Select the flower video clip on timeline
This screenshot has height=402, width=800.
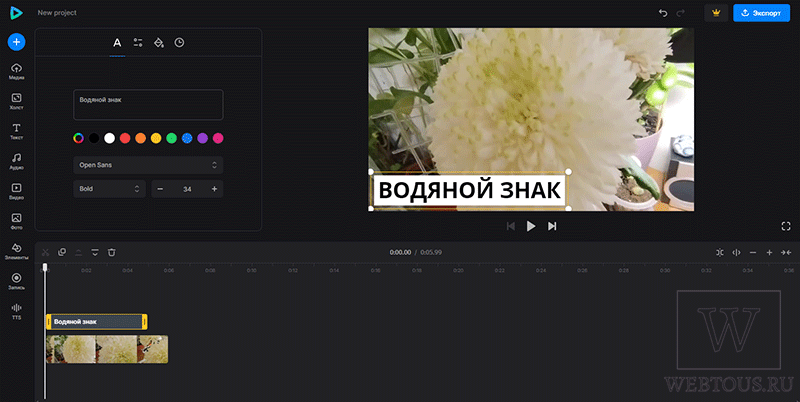(107, 349)
